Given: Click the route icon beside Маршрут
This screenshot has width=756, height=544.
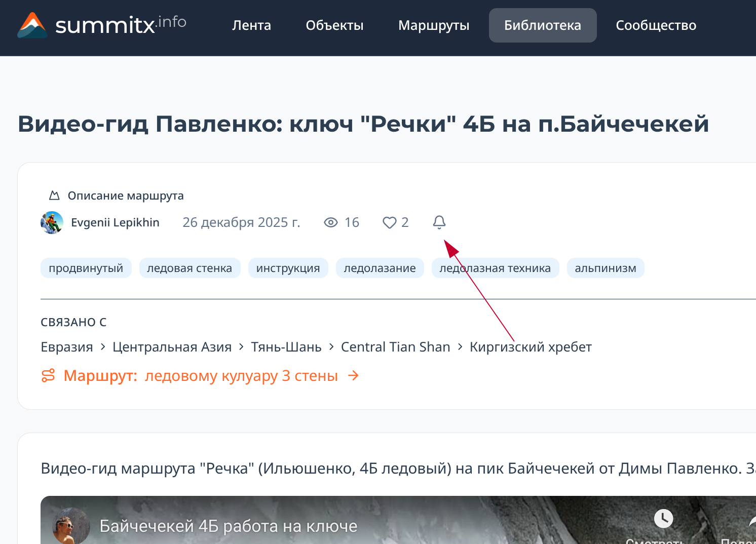Looking at the screenshot, I should (48, 376).
